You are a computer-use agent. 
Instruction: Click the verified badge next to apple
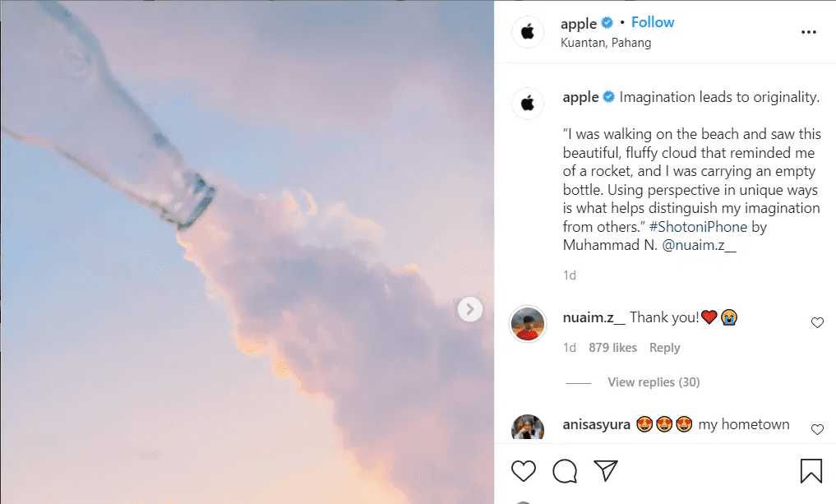tap(606, 22)
